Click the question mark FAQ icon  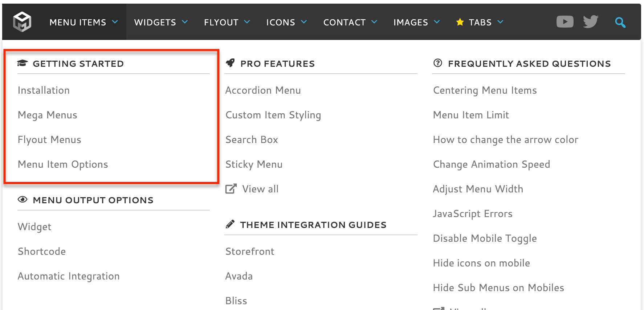pyautogui.click(x=438, y=63)
